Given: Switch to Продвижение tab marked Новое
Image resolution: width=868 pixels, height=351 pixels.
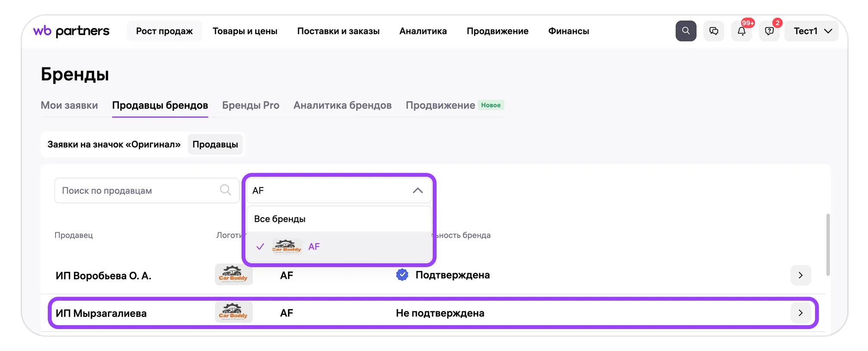Looking at the screenshot, I should 455,105.
